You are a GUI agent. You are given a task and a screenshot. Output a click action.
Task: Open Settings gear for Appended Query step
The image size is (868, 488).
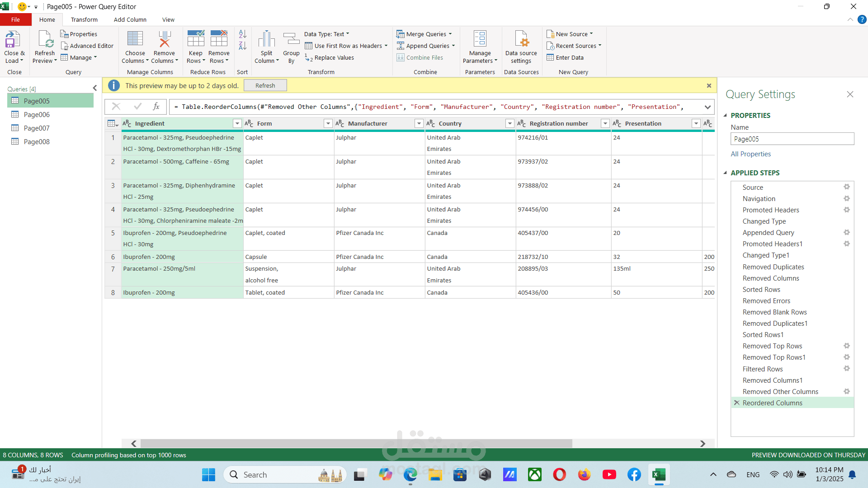point(846,232)
